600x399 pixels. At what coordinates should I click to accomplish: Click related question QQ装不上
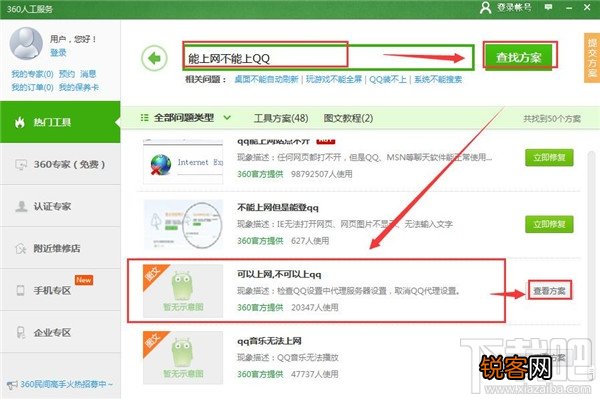pos(388,79)
